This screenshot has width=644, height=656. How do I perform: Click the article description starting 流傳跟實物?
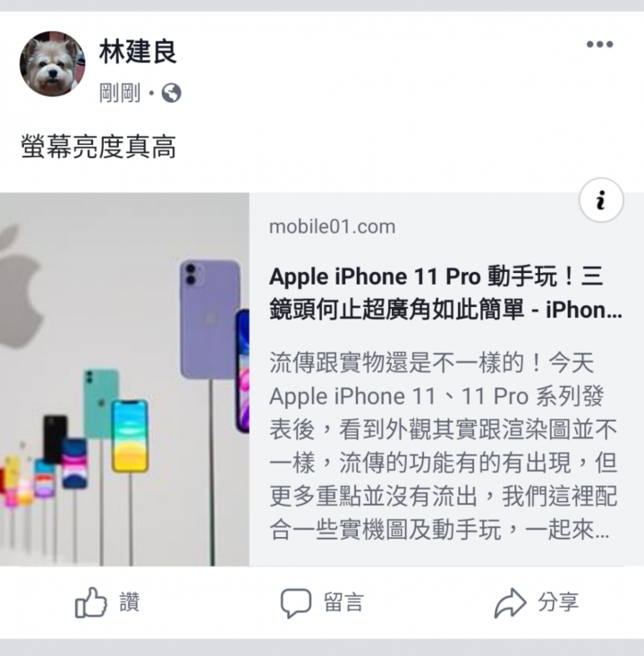[444, 446]
